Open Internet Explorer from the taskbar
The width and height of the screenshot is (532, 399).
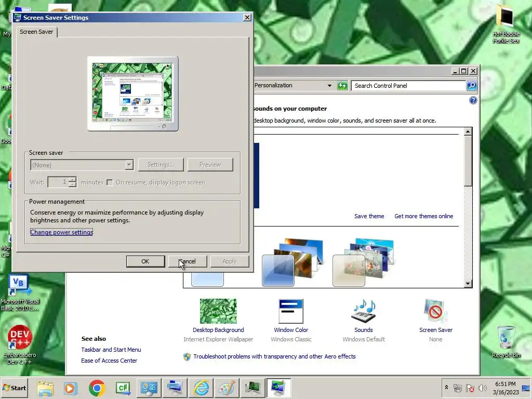click(x=201, y=388)
